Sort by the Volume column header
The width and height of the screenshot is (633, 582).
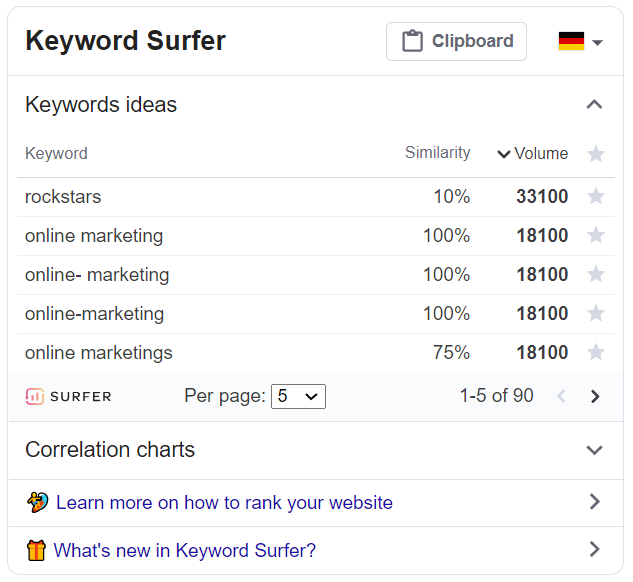click(x=533, y=154)
